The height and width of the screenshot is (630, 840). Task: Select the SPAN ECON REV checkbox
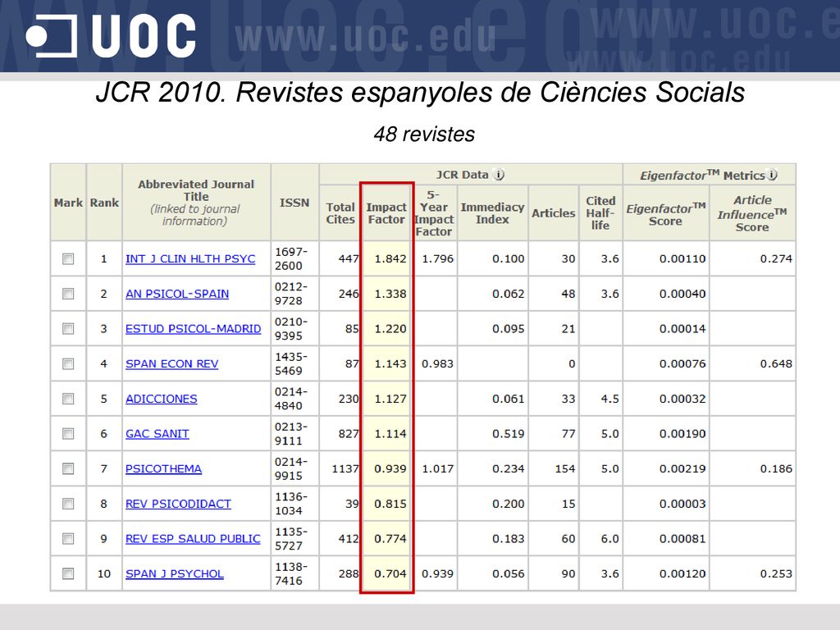point(68,363)
